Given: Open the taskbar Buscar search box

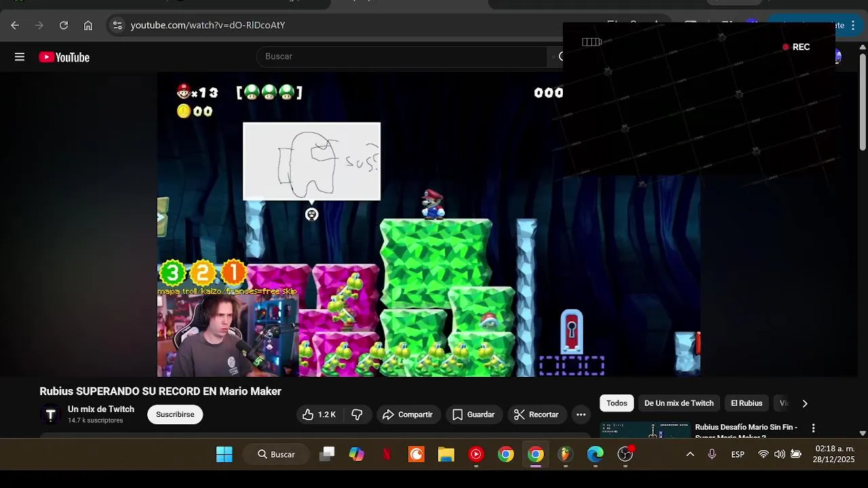Looking at the screenshot, I should [x=276, y=455].
